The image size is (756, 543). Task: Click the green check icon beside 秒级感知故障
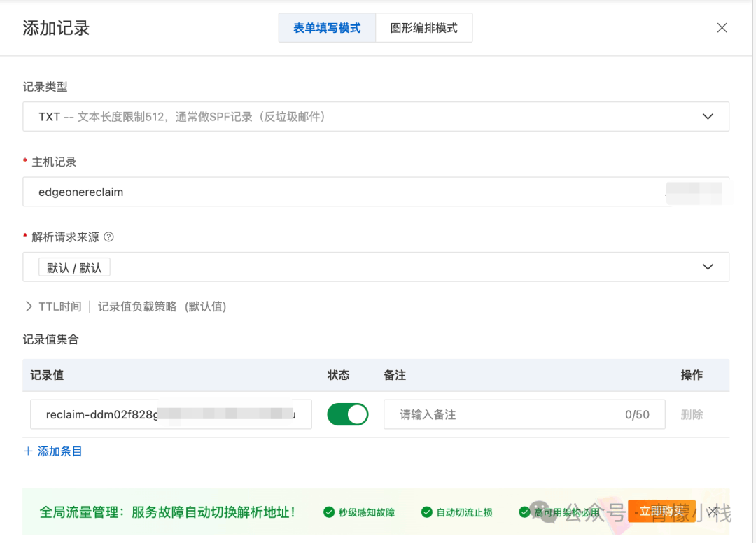coord(329,512)
